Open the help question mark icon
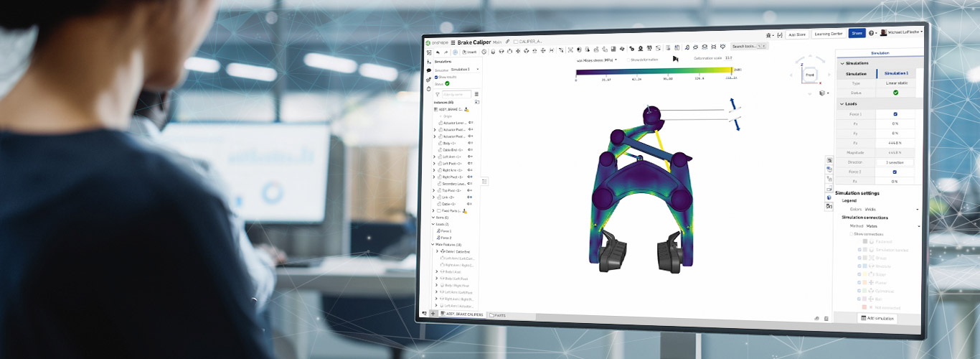 point(871,33)
